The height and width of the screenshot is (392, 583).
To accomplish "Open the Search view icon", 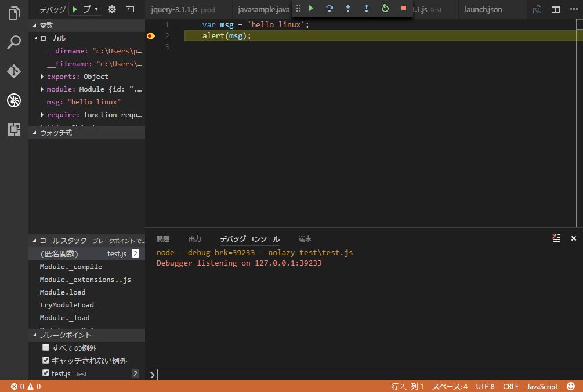I will [14, 42].
